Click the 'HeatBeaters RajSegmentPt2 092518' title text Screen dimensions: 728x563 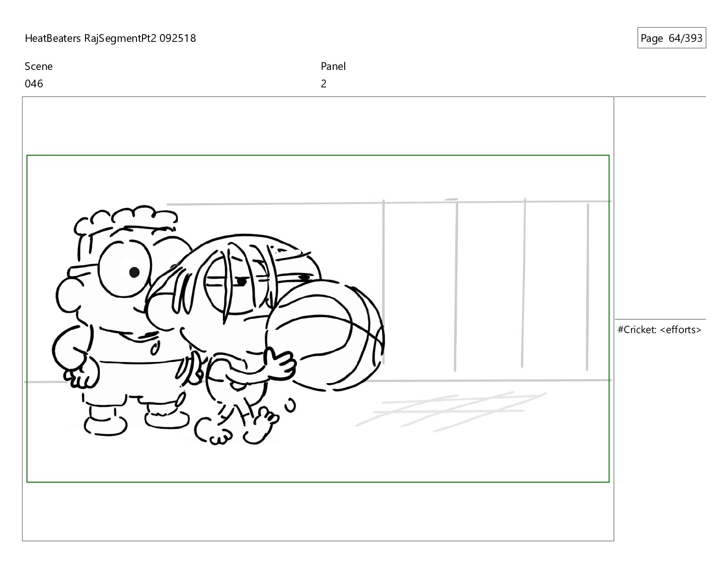coord(110,38)
